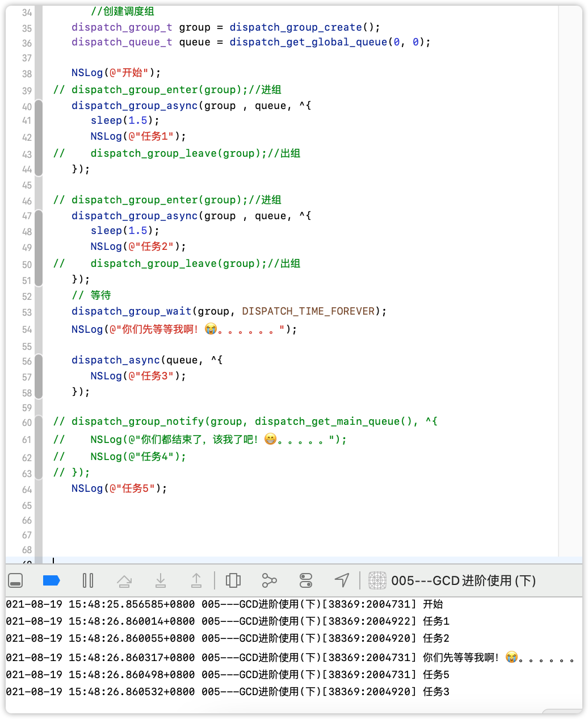Click dispatch_group_wait function name
This screenshot has width=588, height=719.
[132, 311]
